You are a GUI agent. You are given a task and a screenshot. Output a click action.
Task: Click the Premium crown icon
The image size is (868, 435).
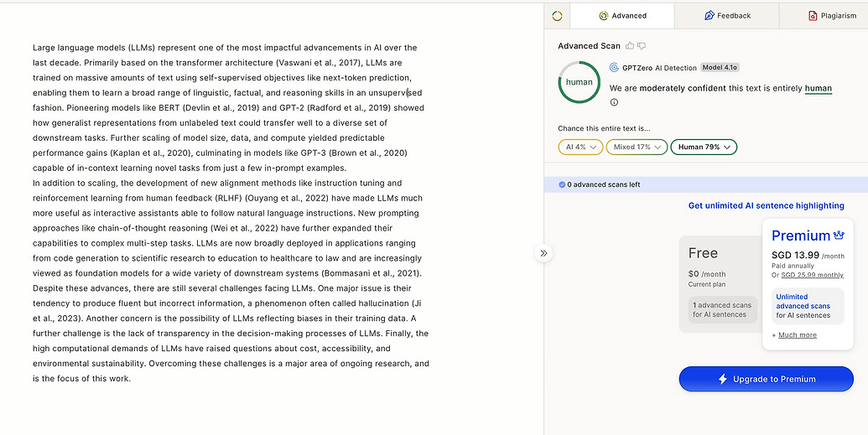click(839, 236)
